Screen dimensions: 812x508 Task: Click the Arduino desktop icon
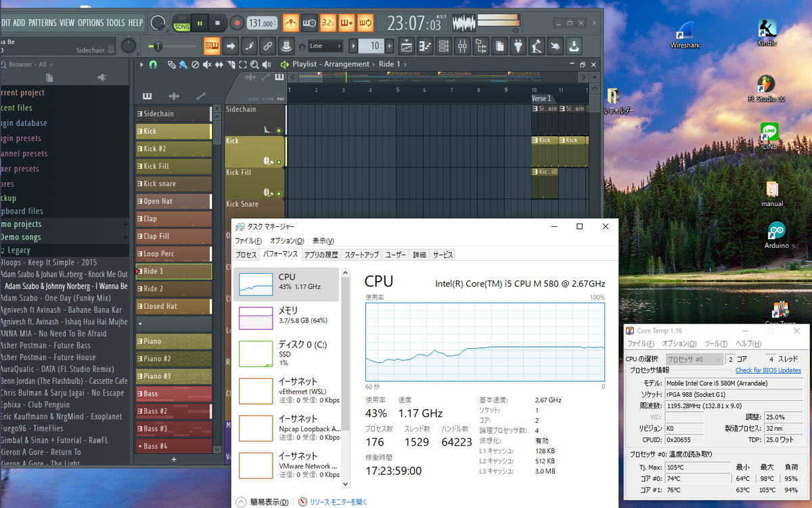[776, 236]
